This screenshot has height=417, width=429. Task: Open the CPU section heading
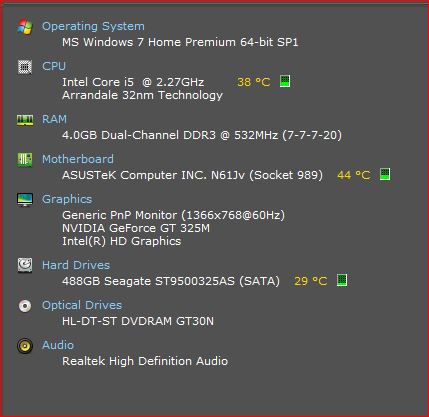point(54,66)
